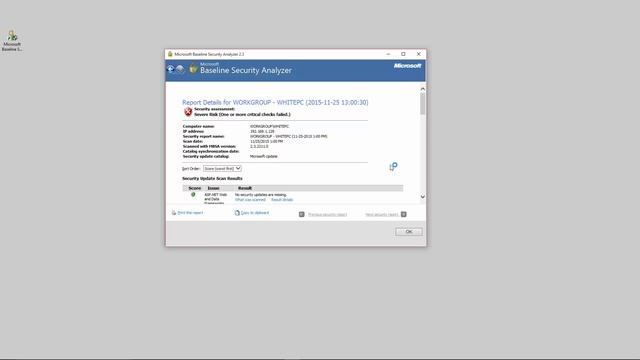
Task: Click the Score column header
Action: (195, 188)
